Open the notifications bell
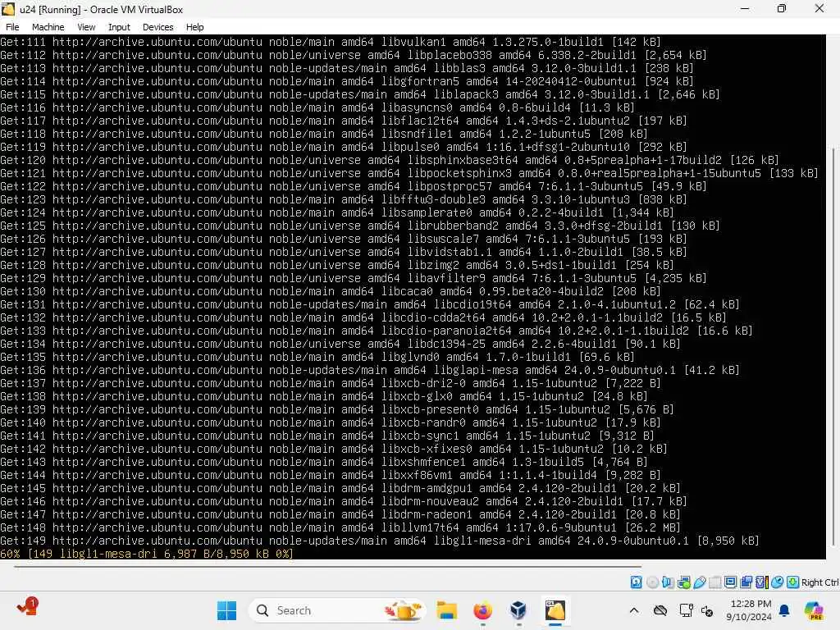The height and width of the screenshot is (630, 840). tap(784, 610)
